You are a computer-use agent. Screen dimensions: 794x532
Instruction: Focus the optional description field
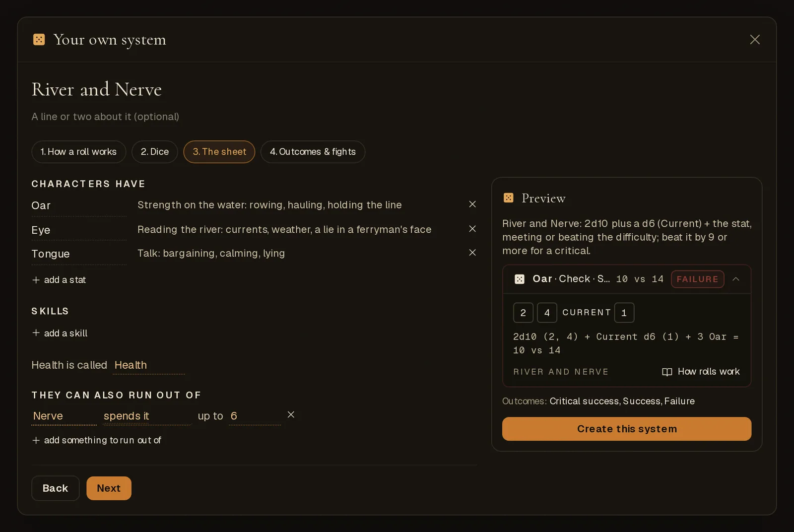pos(105,117)
